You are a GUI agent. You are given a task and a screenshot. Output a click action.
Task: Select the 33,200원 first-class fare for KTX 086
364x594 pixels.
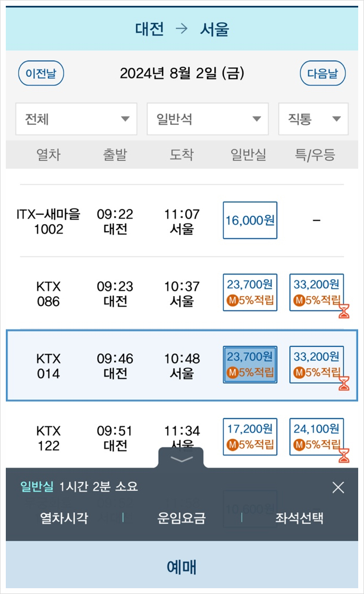317,293
